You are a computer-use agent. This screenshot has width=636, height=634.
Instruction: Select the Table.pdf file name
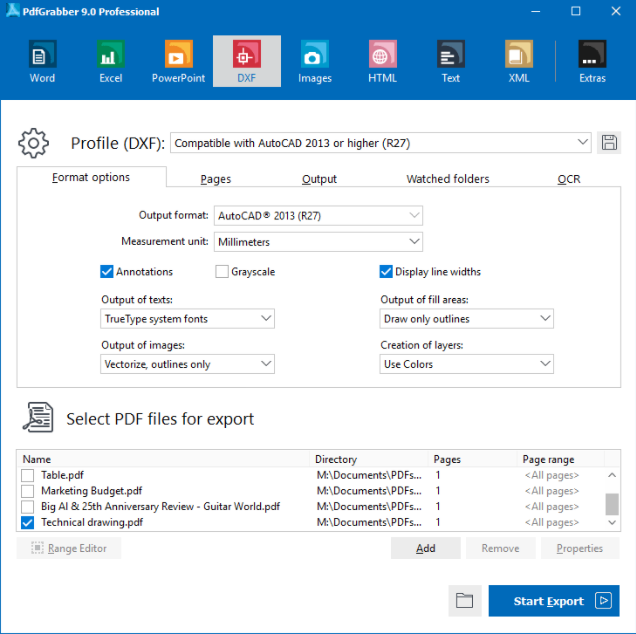tap(62, 475)
